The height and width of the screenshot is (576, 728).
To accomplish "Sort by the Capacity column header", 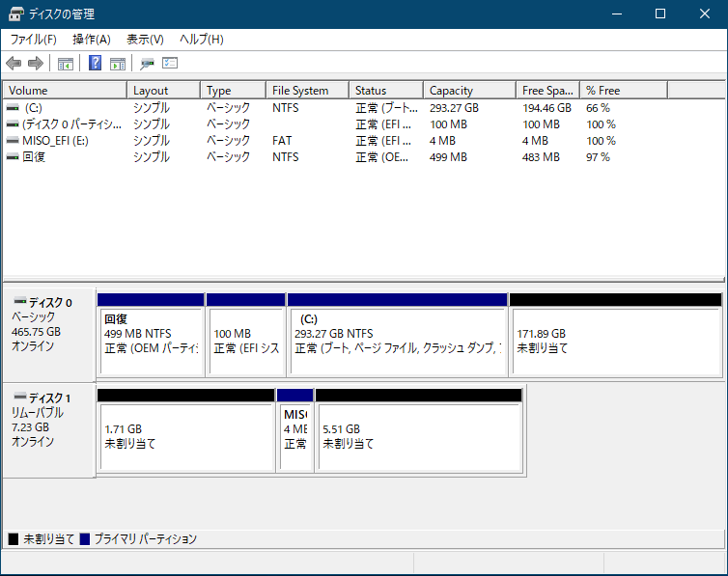I will (470, 90).
